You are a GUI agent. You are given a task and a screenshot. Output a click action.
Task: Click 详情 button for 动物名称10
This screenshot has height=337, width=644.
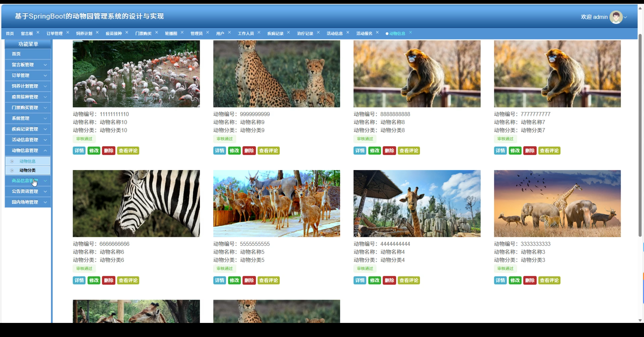click(79, 151)
